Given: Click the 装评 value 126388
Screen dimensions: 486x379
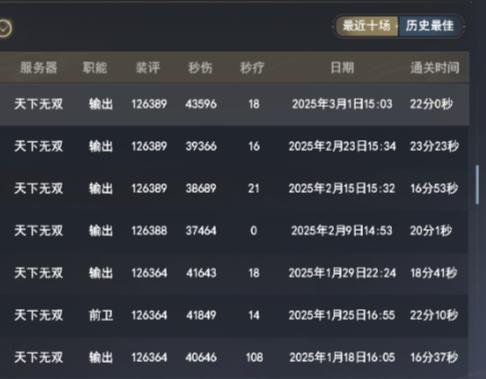Looking at the screenshot, I should click(x=149, y=231).
